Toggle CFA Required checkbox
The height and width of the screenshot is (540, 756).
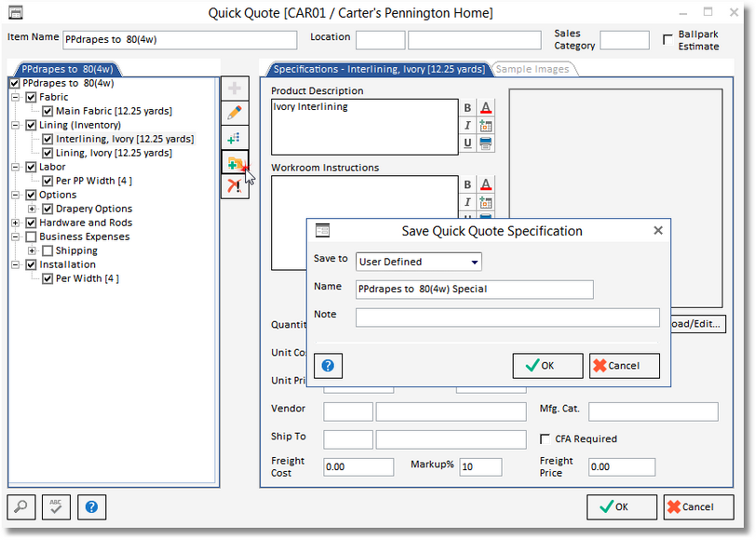tap(545, 439)
